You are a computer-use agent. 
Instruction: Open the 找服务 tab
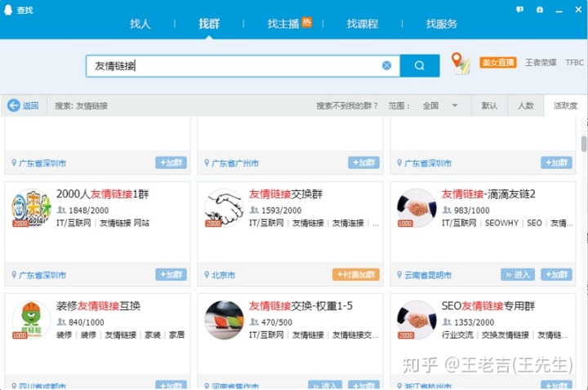pyautogui.click(x=442, y=24)
